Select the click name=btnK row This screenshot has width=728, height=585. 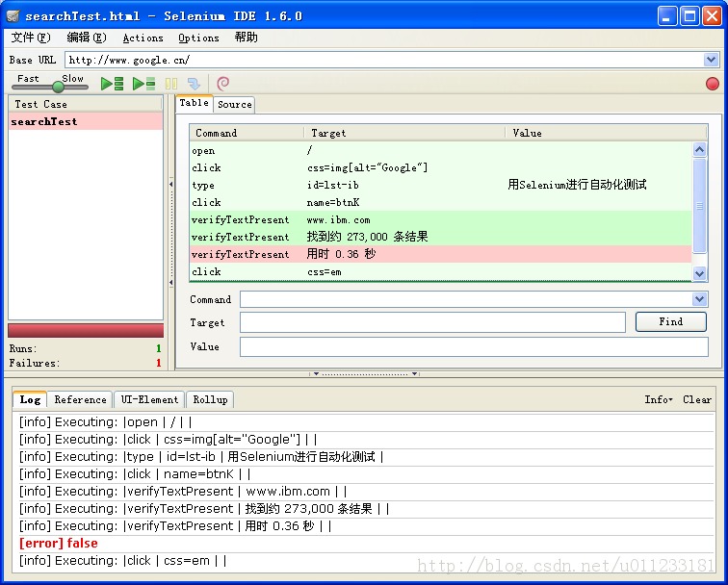(441, 202)
